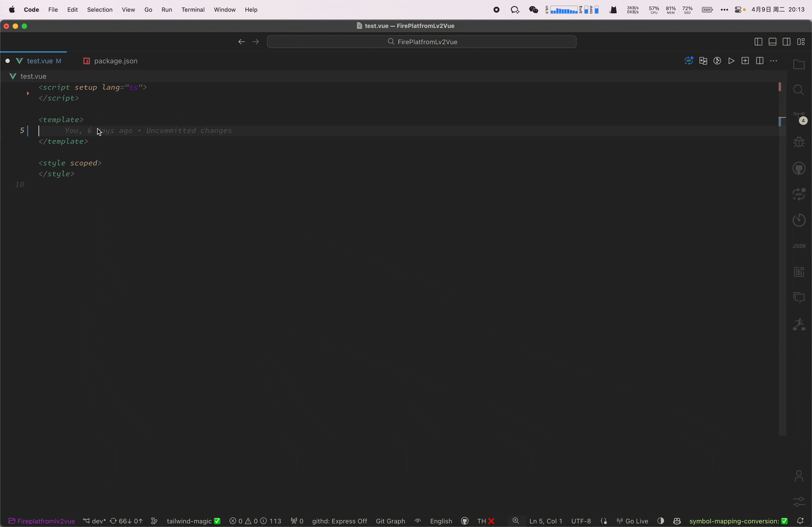This screenshot has height=527, width=812.
Task: Click the run play icon in editor toolbar
Action: (731, 61)
